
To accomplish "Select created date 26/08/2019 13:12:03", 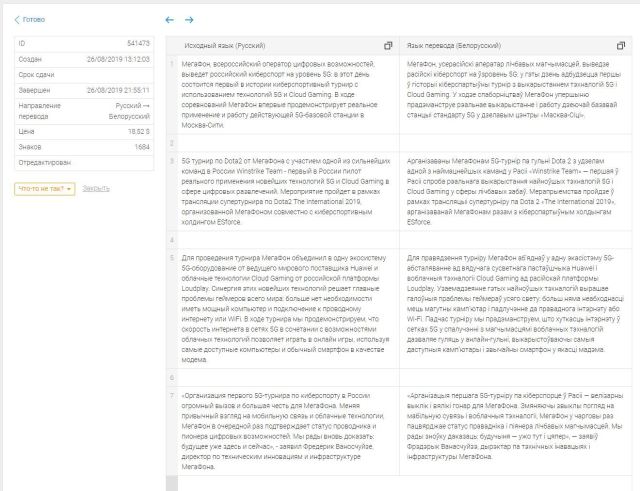I will pyautogui.click(x=118, y=59).
